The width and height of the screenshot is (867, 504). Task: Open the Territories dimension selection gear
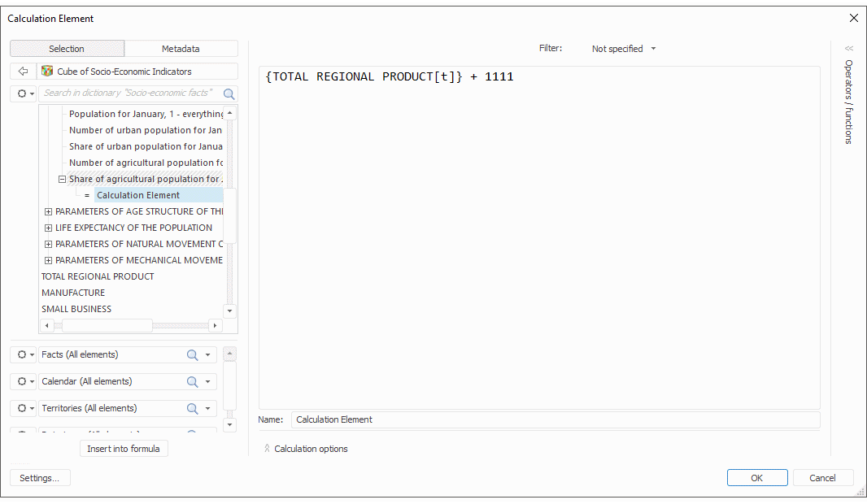(x=24, y=408)
